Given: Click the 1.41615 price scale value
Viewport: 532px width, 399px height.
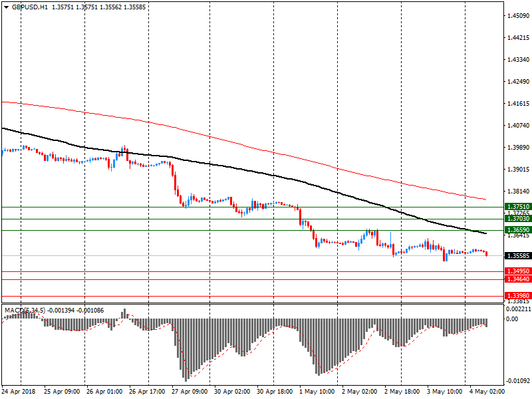Looking at the screenshot, I should tap(519, 104).
